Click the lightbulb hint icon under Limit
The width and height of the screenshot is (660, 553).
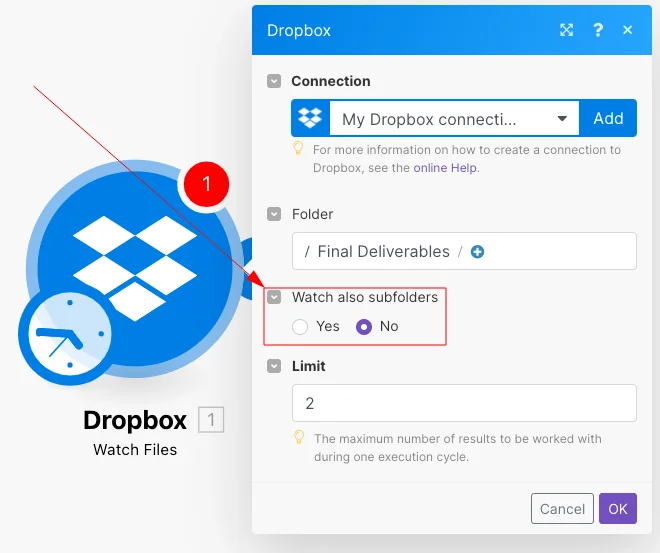(x=299, y=437)
